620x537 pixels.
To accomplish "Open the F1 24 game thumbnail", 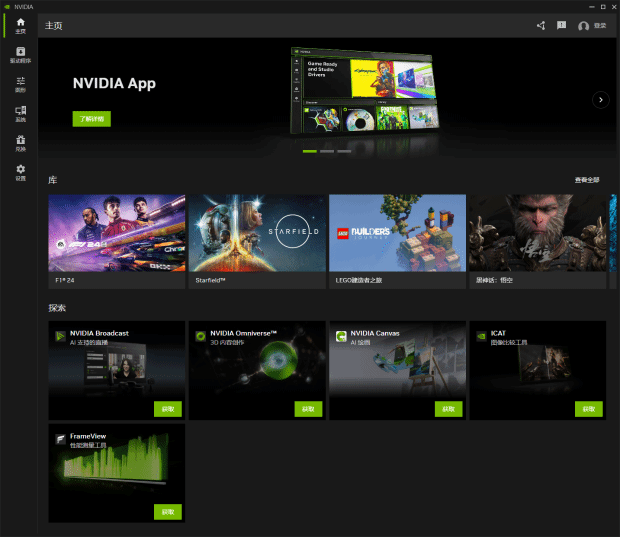I will click(x=117, y=233).
